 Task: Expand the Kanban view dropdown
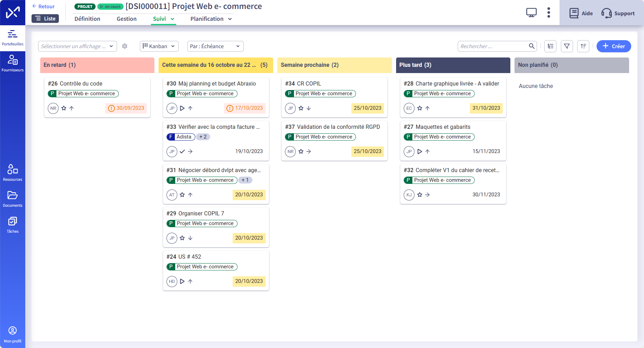(159, 46)
